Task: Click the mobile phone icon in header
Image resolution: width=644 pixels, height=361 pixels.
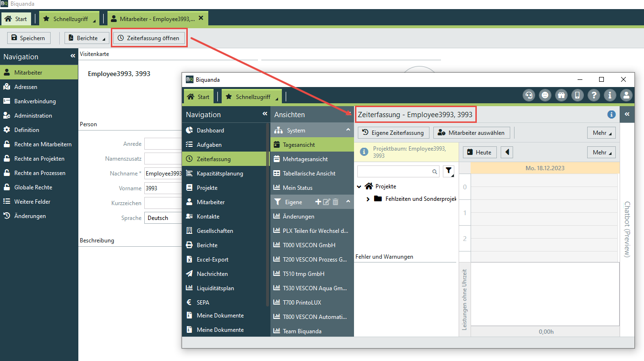Action: [x=578, y=95]
